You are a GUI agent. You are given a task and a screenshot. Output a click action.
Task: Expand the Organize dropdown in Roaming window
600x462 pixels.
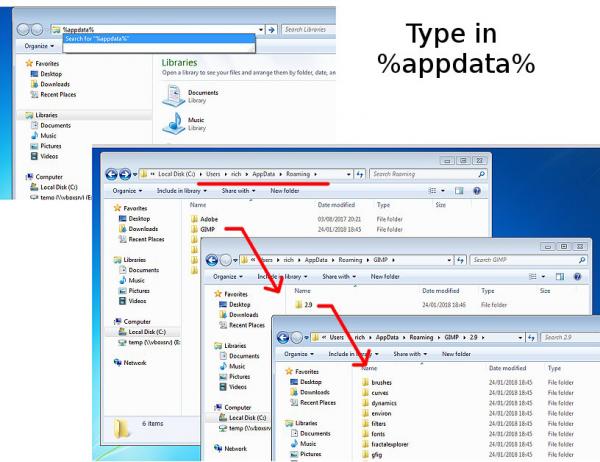coord(127,191)
